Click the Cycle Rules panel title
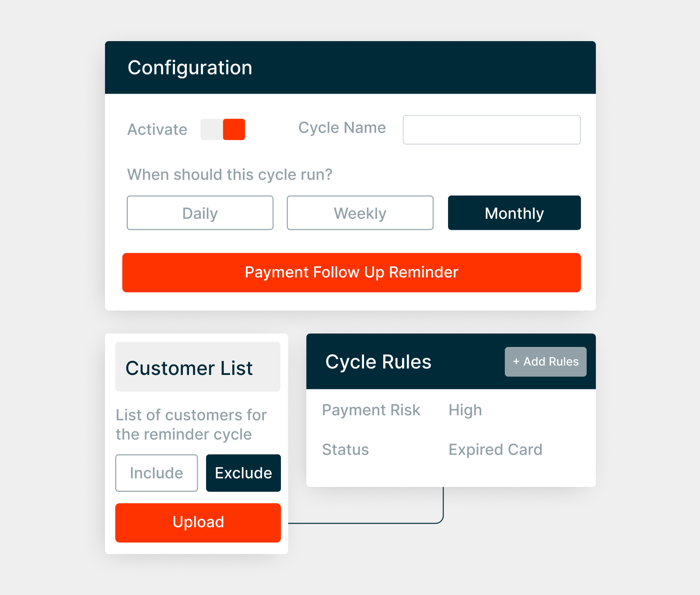700x595 pixels. click(x=378, y=362)
